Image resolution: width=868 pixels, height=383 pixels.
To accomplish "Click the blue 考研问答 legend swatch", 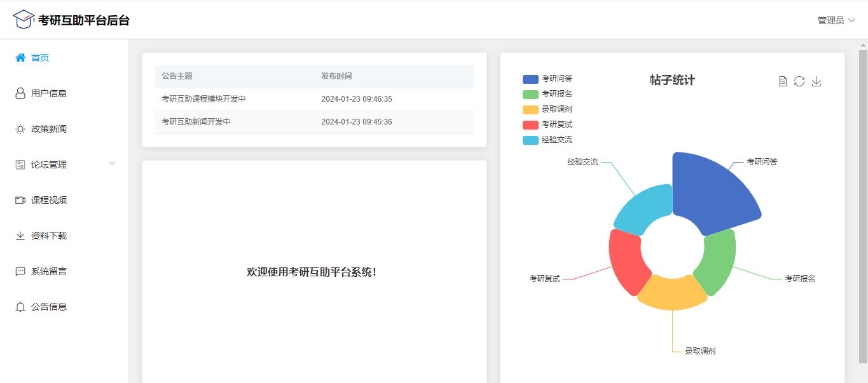I will [530, 79].
